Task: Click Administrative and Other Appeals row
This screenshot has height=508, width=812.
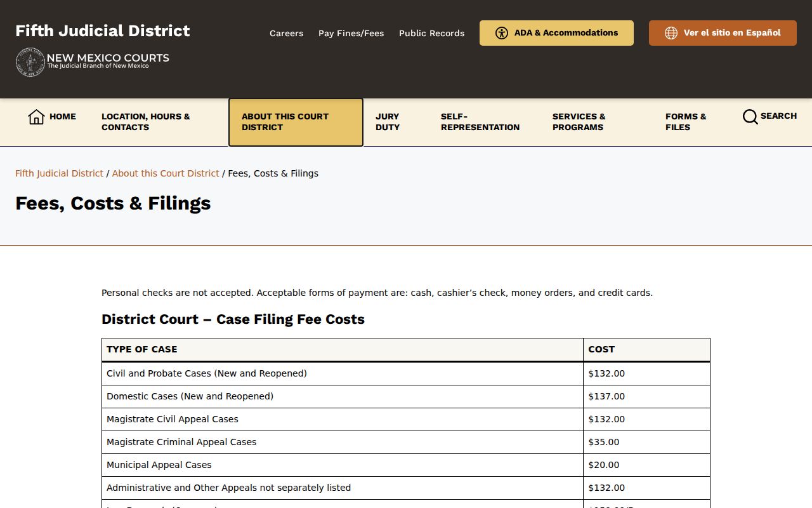Action: click(x=406, y=488)
